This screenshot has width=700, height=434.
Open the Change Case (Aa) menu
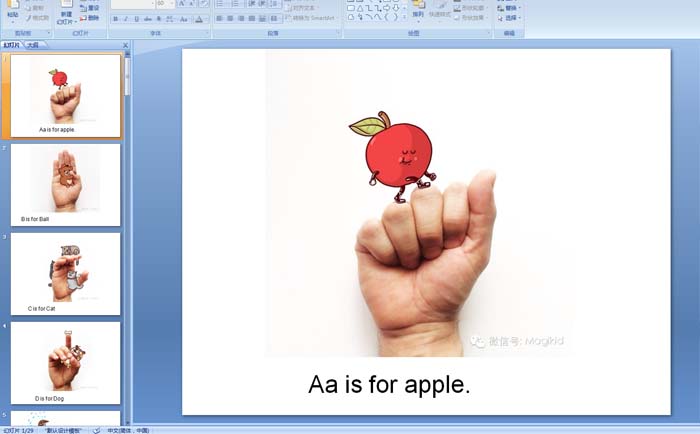pos(183,19)
